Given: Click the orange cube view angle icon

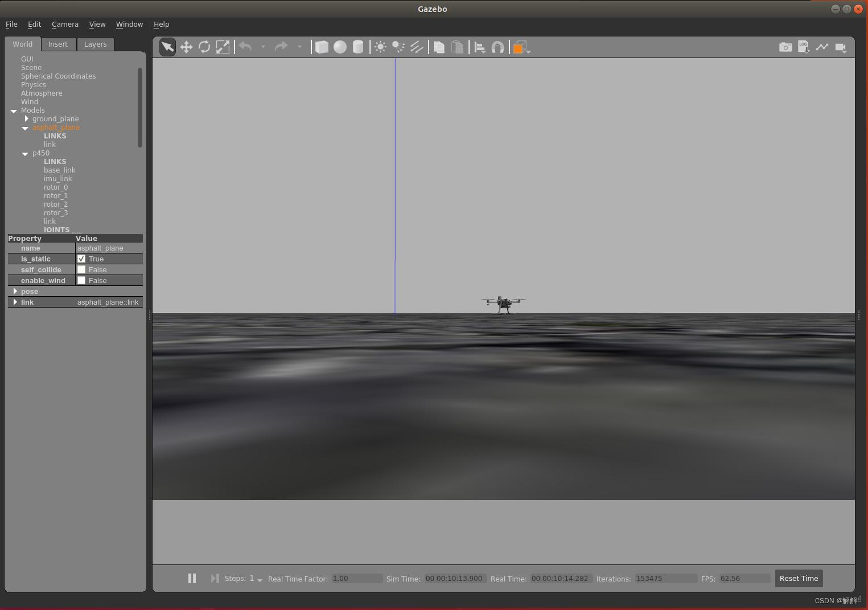Looking at the screenshot, I should [x=520, y=47].
